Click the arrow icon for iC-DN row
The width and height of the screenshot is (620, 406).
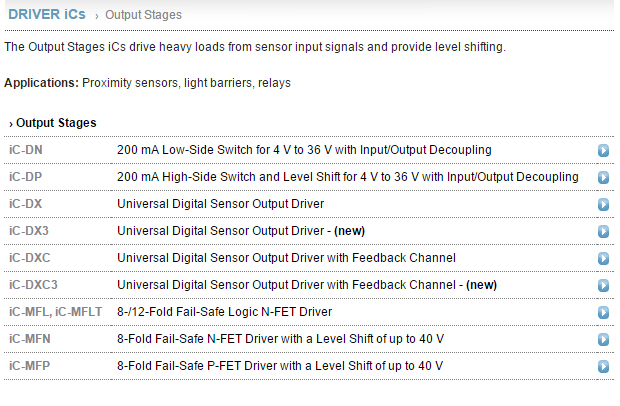tap(603, 150)
